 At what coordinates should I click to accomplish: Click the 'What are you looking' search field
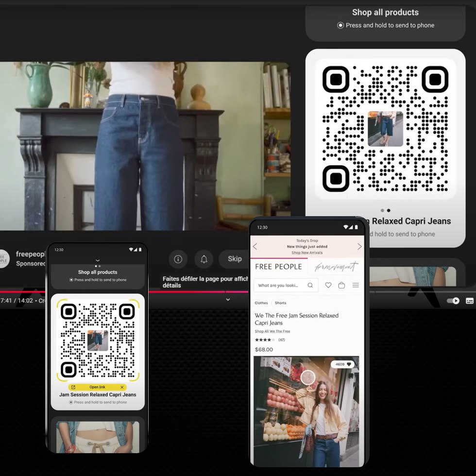(286, 286)
